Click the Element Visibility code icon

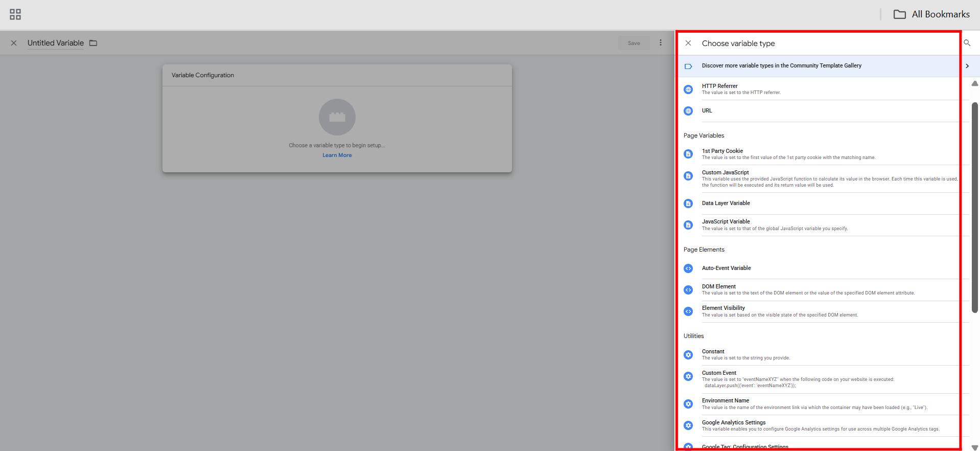point(688,311)
